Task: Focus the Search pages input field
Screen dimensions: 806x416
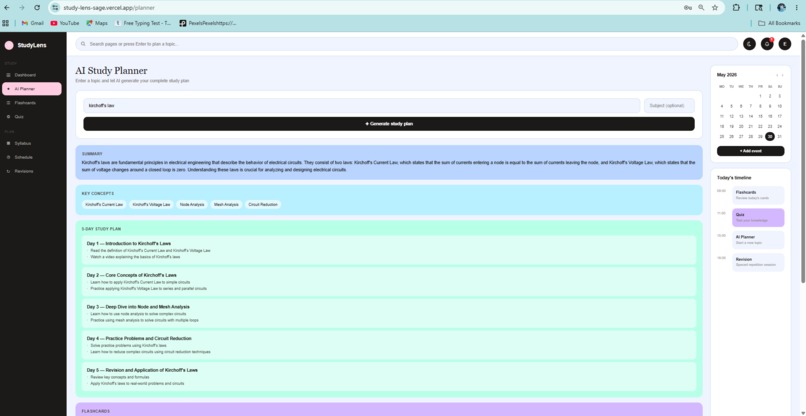Action: (406, 44)
